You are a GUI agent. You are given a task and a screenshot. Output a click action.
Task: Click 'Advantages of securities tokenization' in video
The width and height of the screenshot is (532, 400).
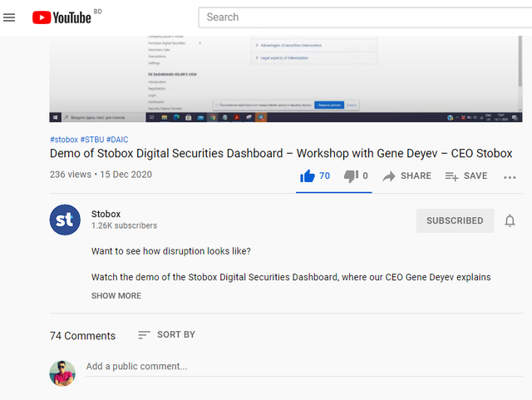tap(291, 45)
